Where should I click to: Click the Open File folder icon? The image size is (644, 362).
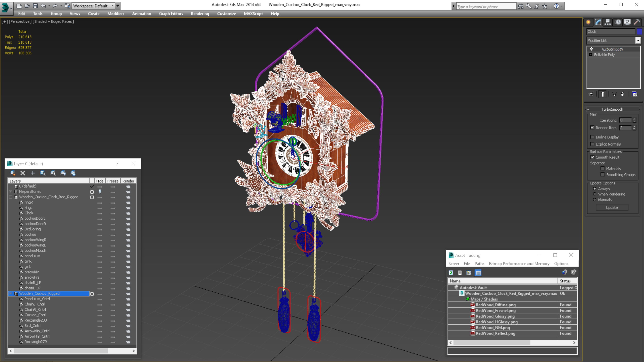tap(27, 6)
